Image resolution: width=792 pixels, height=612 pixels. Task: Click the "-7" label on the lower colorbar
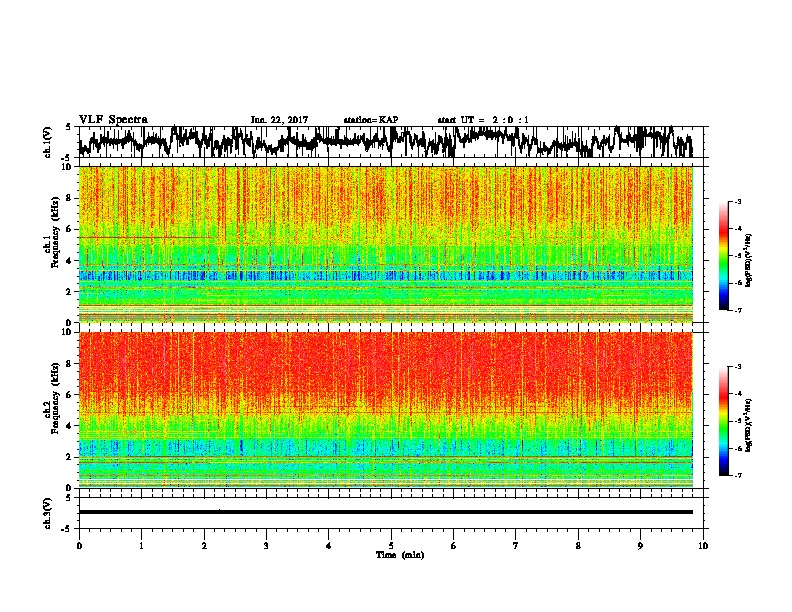pyautogui.click(x=738, y=475)
